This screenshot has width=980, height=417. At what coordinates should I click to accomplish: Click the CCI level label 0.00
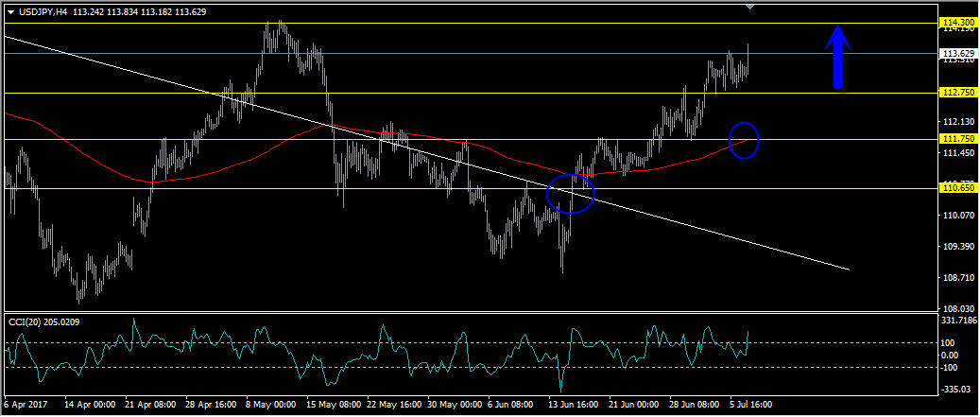tap(951, 356)
